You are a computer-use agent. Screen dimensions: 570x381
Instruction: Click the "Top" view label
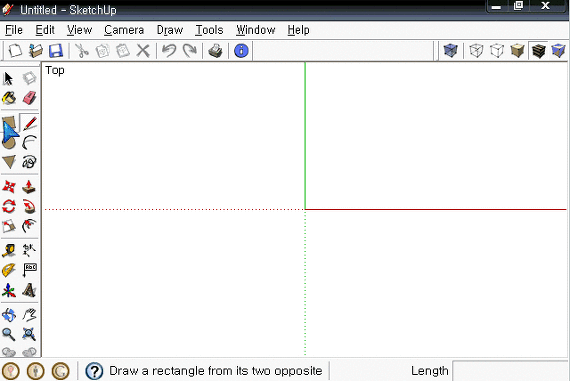55,70
